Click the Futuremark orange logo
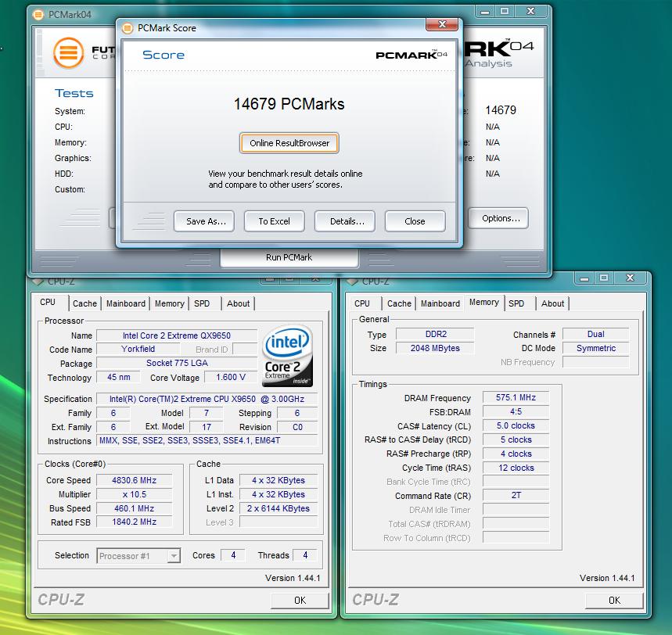The image size is (672, 635). click(x=69, y=53)
